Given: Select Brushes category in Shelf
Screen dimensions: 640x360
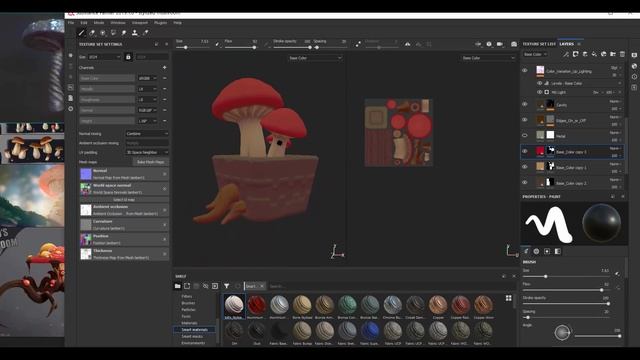Looking at the screenshot, I should pyautogui.click(x=188, y=303).
